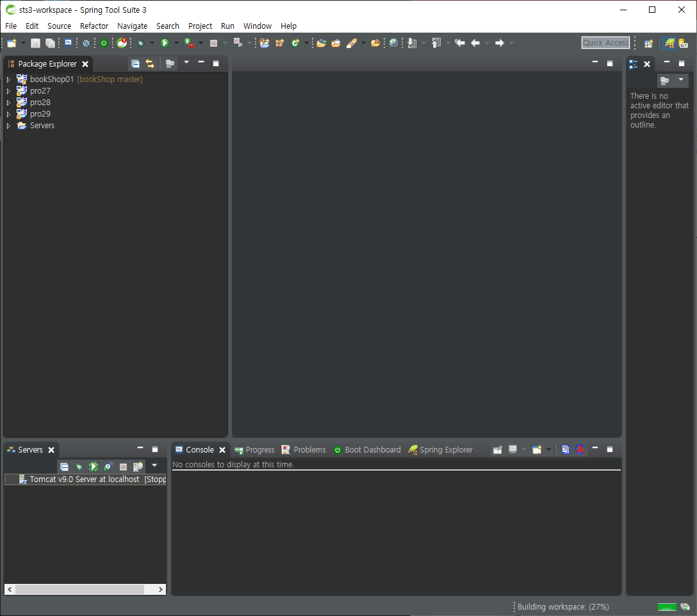Click the Skip All Breakpoints icon

pos(86,43)
